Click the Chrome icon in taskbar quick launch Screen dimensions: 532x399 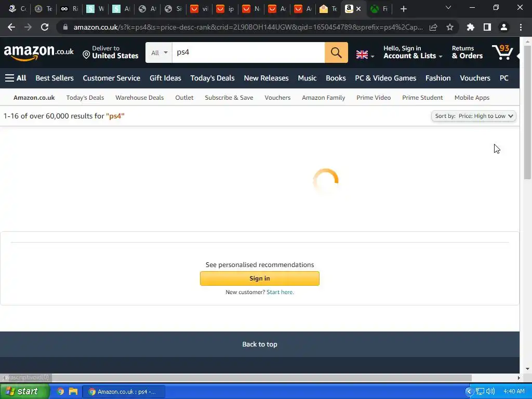pyautogui.click(x=60, y=392)
